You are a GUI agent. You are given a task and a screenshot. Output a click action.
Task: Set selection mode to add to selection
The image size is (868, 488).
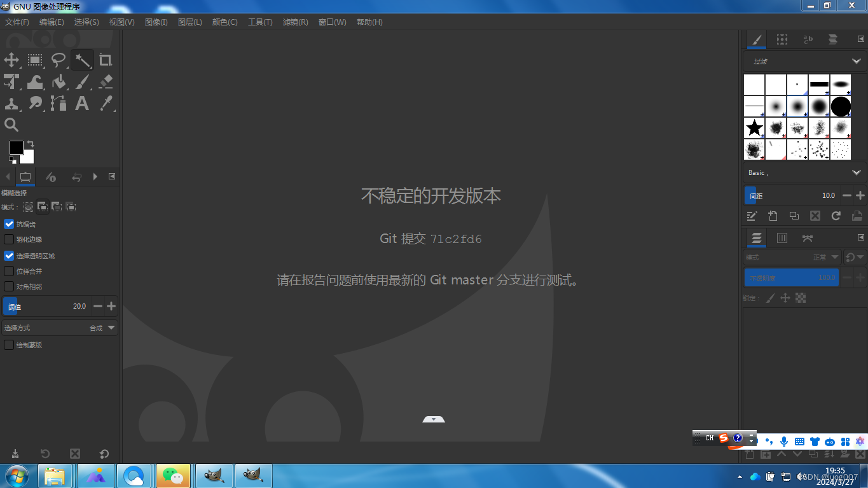[43, 207]
